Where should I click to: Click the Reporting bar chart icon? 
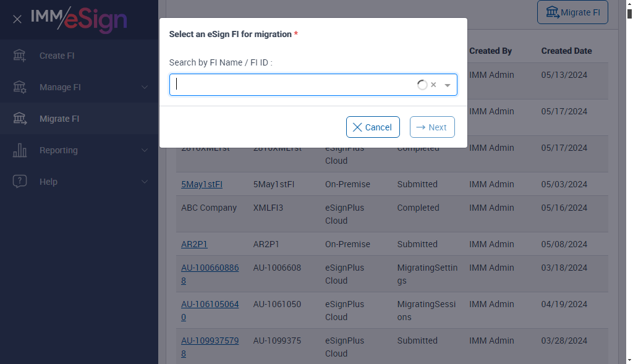tap(20, 150)
